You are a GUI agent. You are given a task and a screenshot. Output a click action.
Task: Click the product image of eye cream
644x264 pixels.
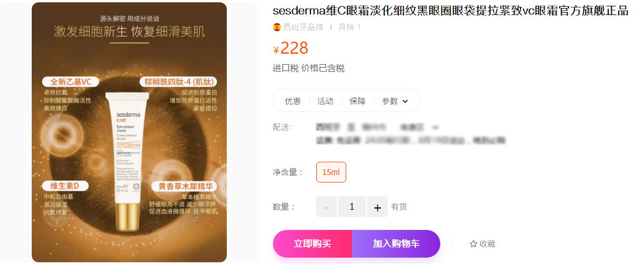pyautogui.click(x=129, y=132)
